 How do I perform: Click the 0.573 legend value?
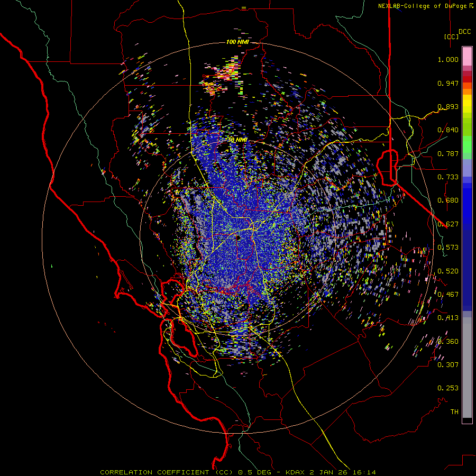[x=448, y=248]
